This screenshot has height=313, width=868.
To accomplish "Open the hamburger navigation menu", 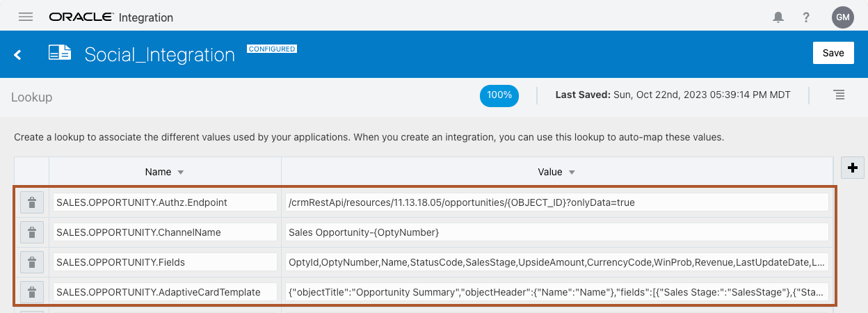I will pyautogui.click(x=26, y=17).
